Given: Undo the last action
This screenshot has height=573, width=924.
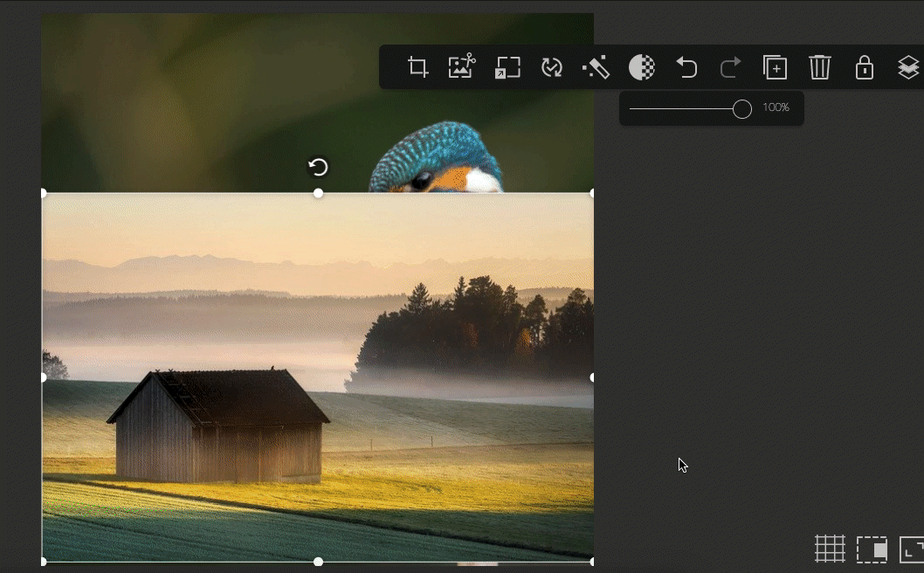Looking at the screenshot, I should click(x=686, y=67).
